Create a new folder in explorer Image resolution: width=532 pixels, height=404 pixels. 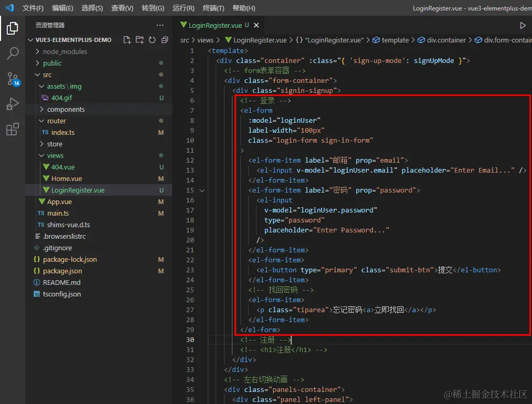[x=140, y=40]
